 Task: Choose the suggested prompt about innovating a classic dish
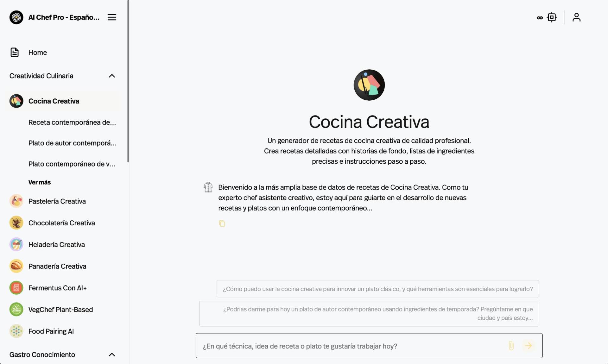click(378, 289)
